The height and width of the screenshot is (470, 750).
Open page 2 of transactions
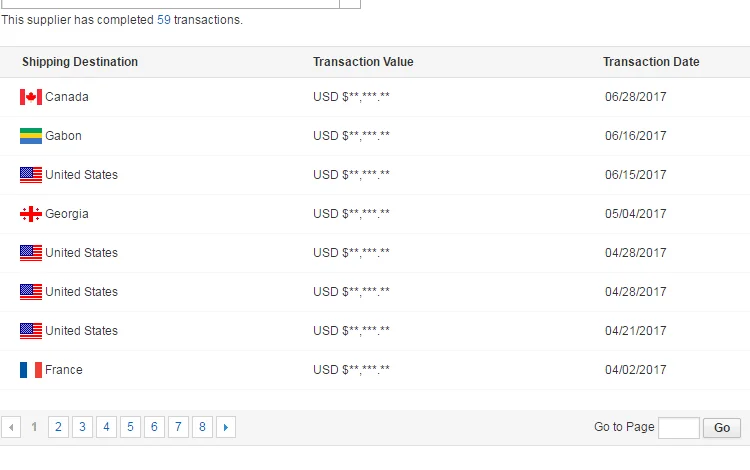[58, 427]
